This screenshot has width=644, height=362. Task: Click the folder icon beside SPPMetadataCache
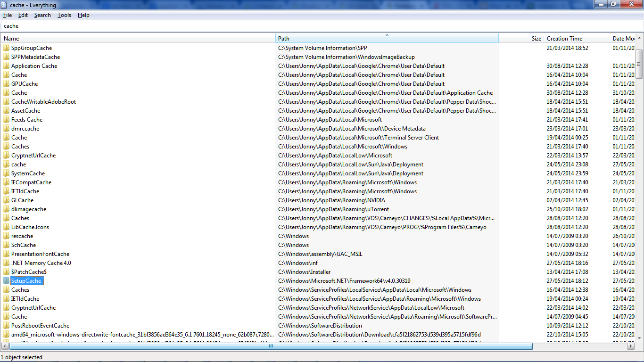coord(6,57)
